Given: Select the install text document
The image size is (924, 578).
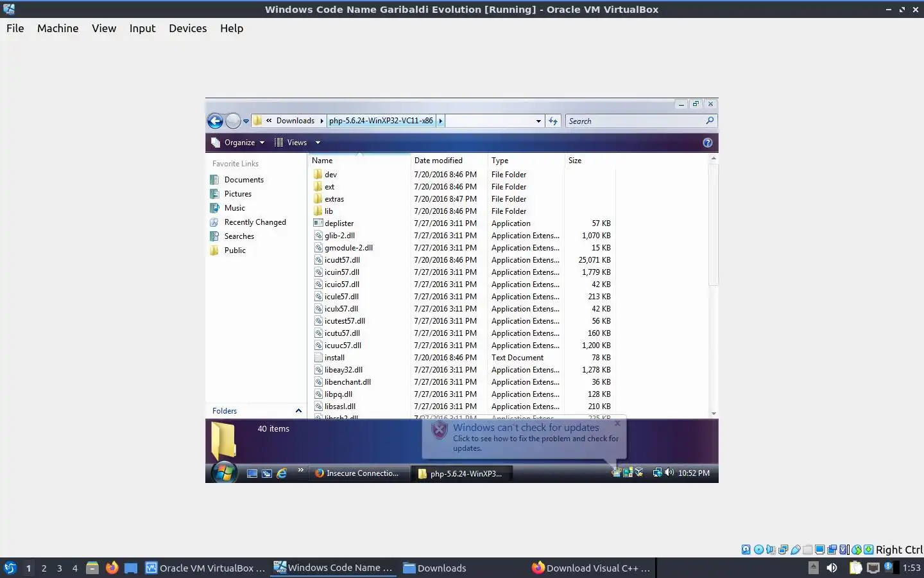Looking at the screenshot, I should pyautogui.click(x=329, y=358).
